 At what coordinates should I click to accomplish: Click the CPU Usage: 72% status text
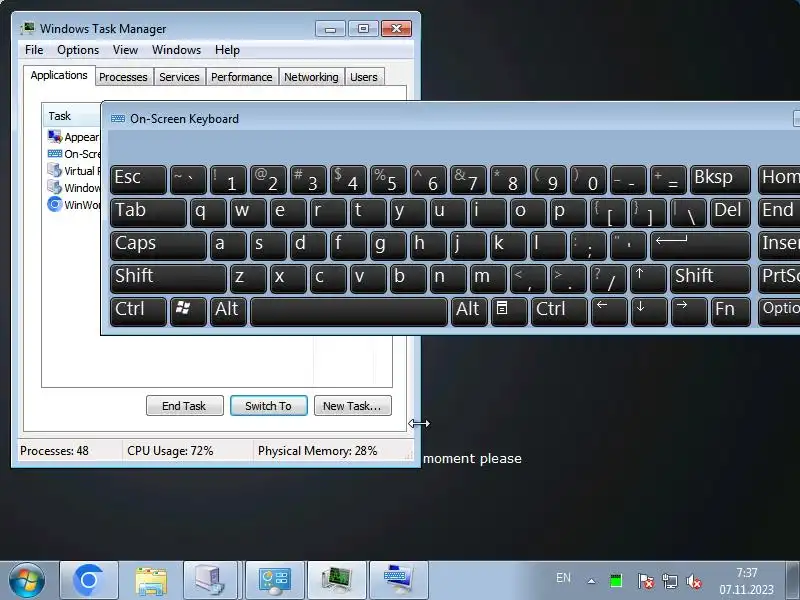(170, 451)
